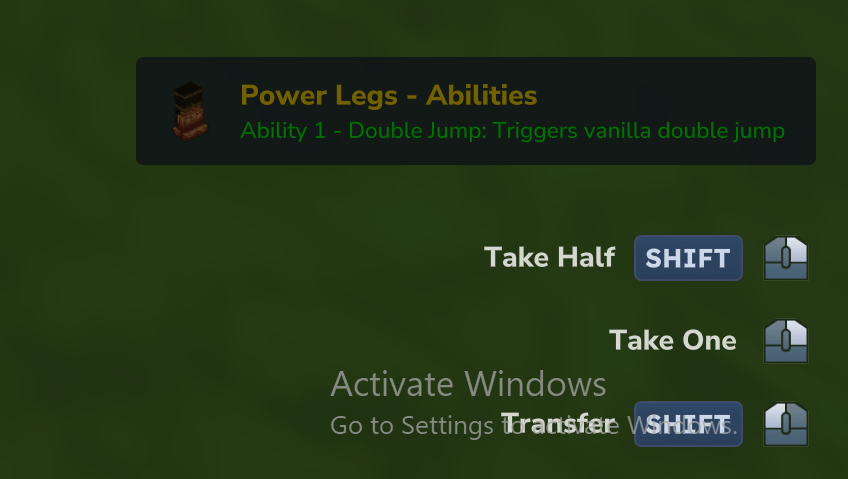Click the Go to Settings watermark text
Viewport: 848px width, 479px height.
coord(533,425)
